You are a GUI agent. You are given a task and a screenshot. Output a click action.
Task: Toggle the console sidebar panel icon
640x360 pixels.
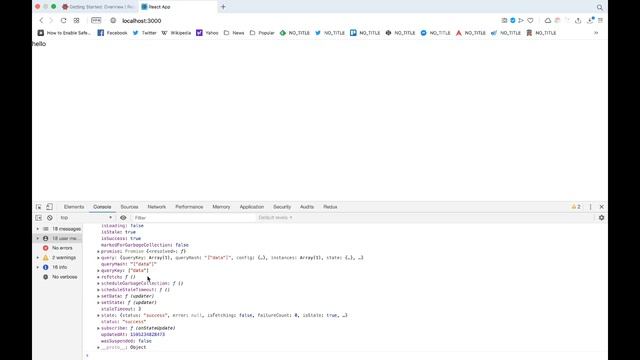(x=38, y=218)
